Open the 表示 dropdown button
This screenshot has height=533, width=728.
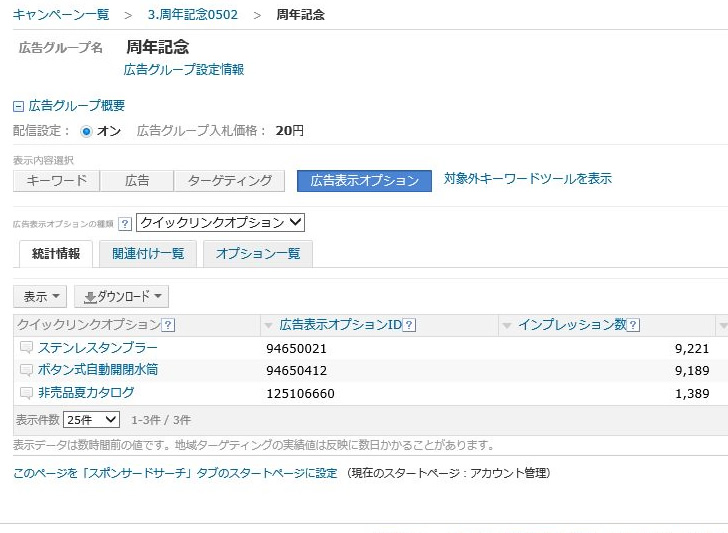40,297
